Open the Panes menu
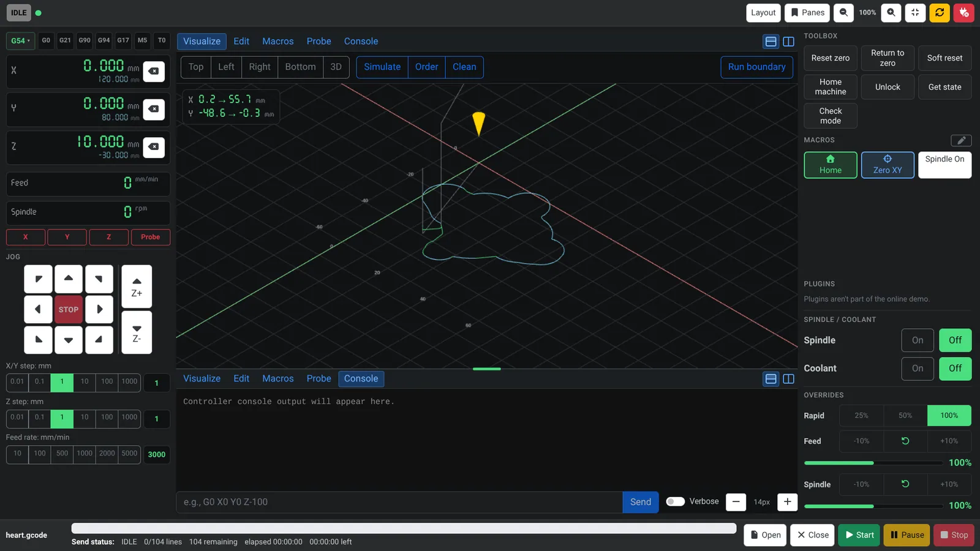Viewport: 980px width, 551px height. click(807, 12)
